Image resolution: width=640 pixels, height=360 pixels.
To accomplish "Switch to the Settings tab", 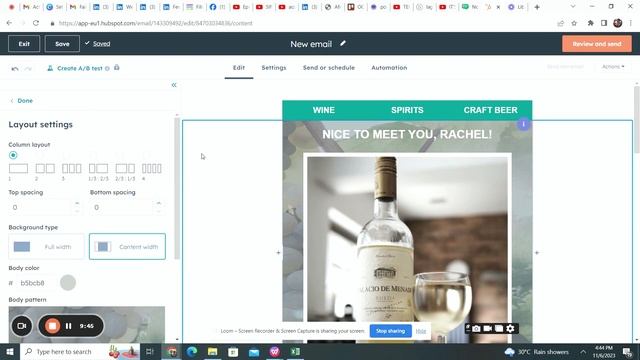I will click(x=274, y=68).
